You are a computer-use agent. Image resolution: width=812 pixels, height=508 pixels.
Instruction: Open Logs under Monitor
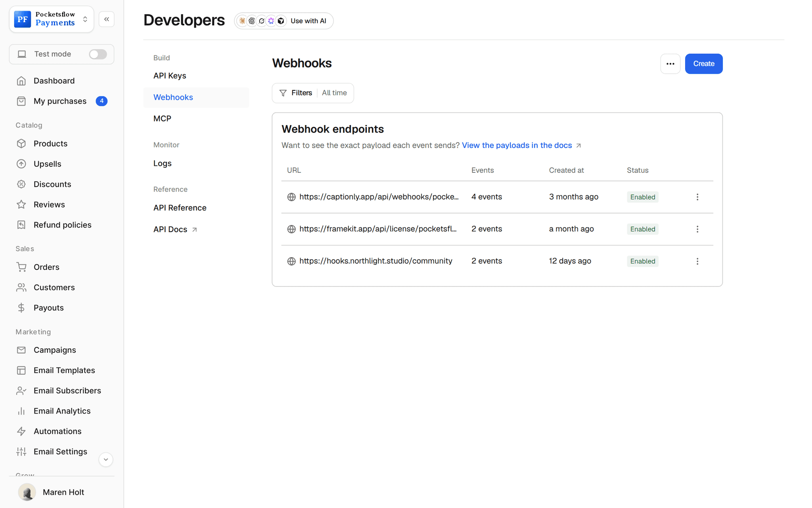point(163,164)
